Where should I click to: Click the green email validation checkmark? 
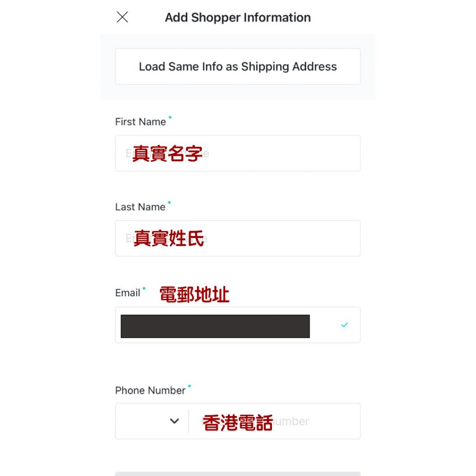(344, 325)
